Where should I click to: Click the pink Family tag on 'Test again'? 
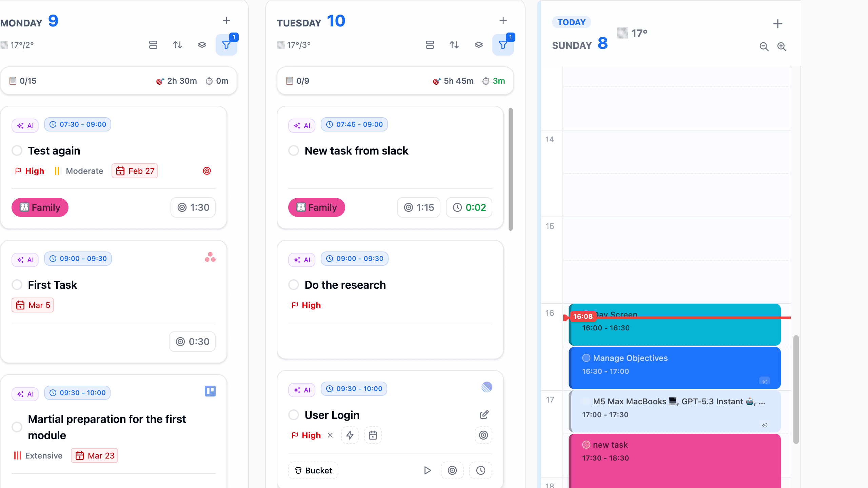pyautogui.click(x=40, y=207)
